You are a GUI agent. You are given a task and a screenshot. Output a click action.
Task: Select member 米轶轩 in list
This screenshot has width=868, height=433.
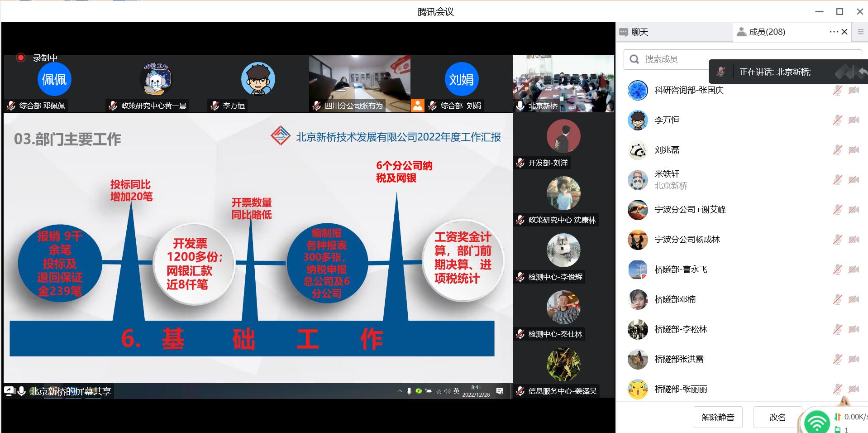tap(742, 180)
